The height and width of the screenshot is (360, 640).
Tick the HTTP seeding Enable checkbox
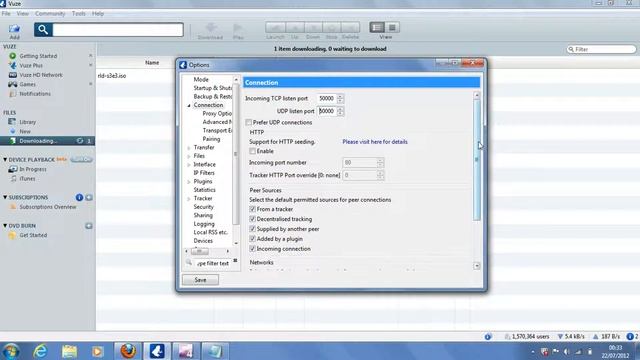click(x=253, y=151)
